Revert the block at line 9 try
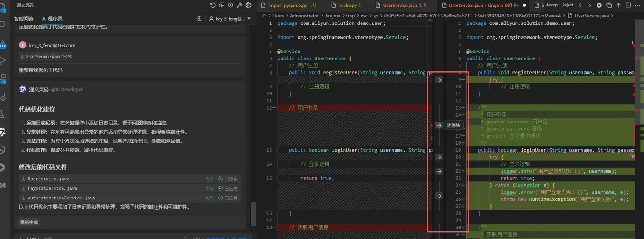The image size is (644, 239). point(439,80)
